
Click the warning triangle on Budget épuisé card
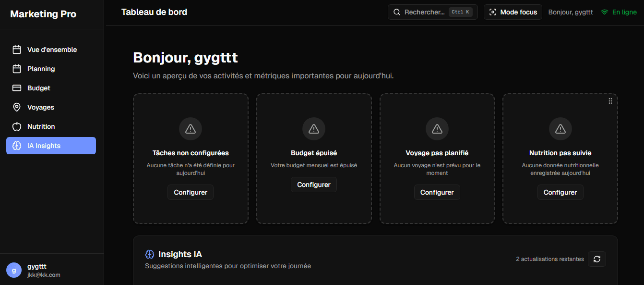coord(313,128)
